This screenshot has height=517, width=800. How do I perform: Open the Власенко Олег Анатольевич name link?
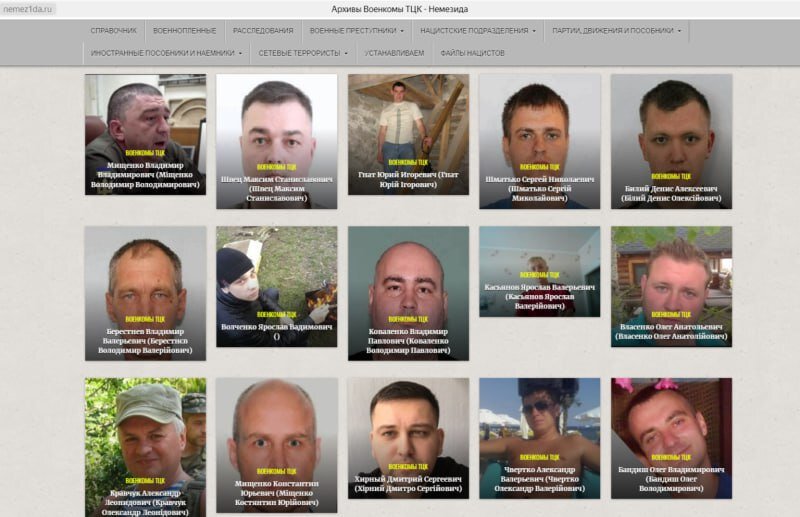pyautogui.click(x=671, y=331)
